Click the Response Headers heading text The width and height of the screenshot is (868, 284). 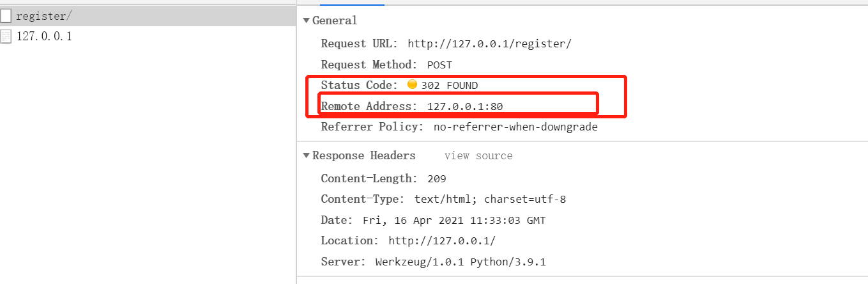coord(364,155)
